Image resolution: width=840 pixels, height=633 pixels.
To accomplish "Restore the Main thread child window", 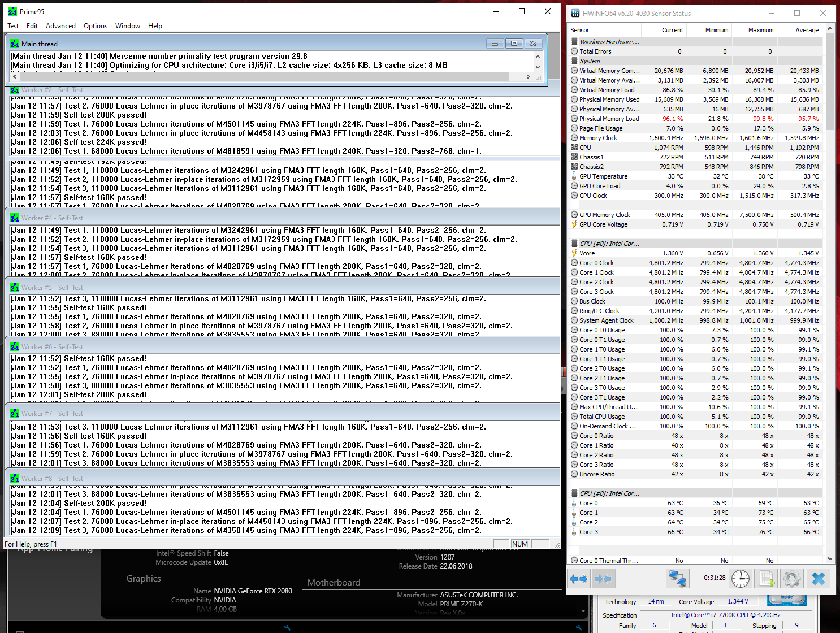I will click(x=514, y=44).
